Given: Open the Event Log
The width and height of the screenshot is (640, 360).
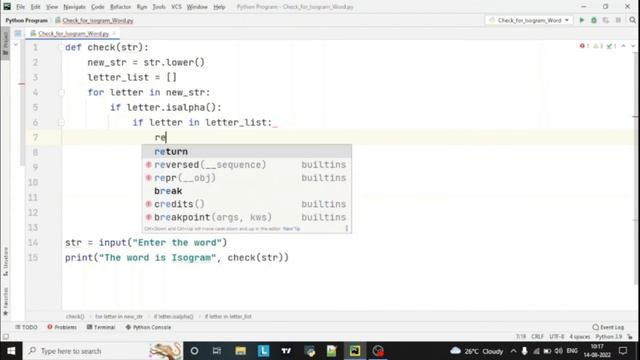Looking at the screenshot, I should (608, 327).
